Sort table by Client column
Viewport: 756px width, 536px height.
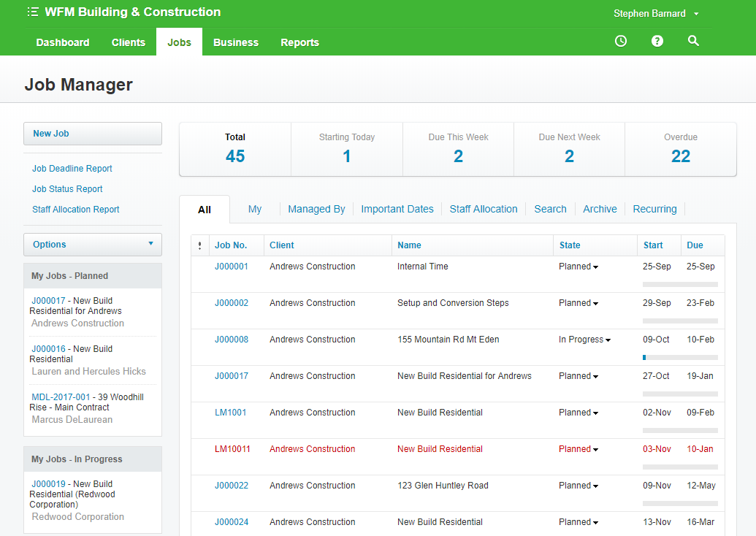(x=281, y=245)
